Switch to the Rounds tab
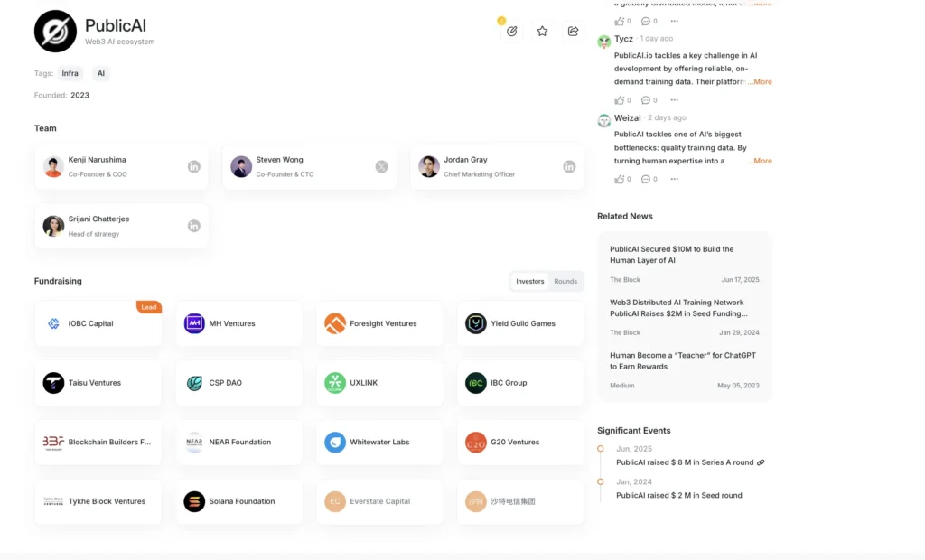The height and width of the screenshot is (560, 925). click(x=565, y=282)
